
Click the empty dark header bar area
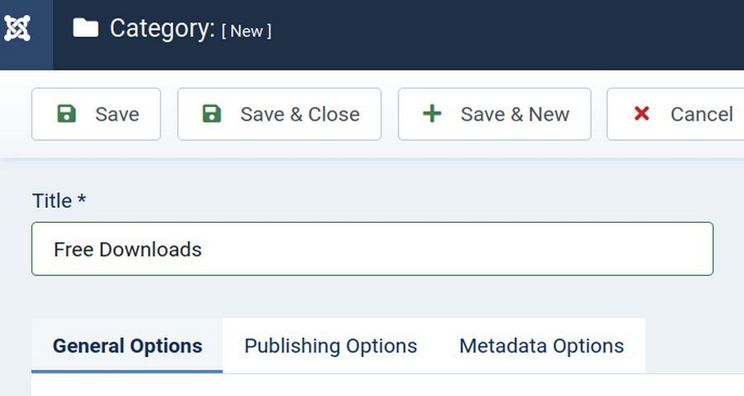[x=508, y=35]
